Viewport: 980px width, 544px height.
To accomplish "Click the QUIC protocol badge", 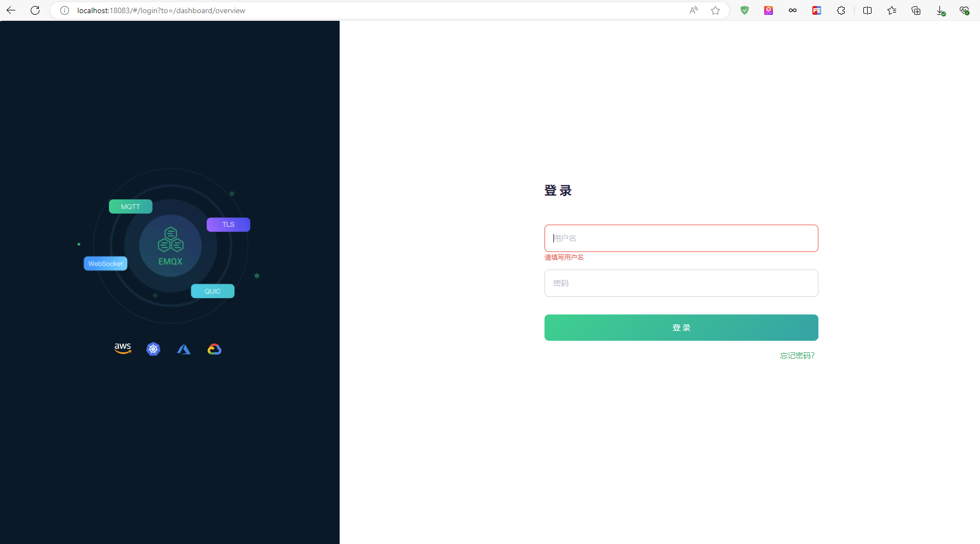I will click(213, 291).
